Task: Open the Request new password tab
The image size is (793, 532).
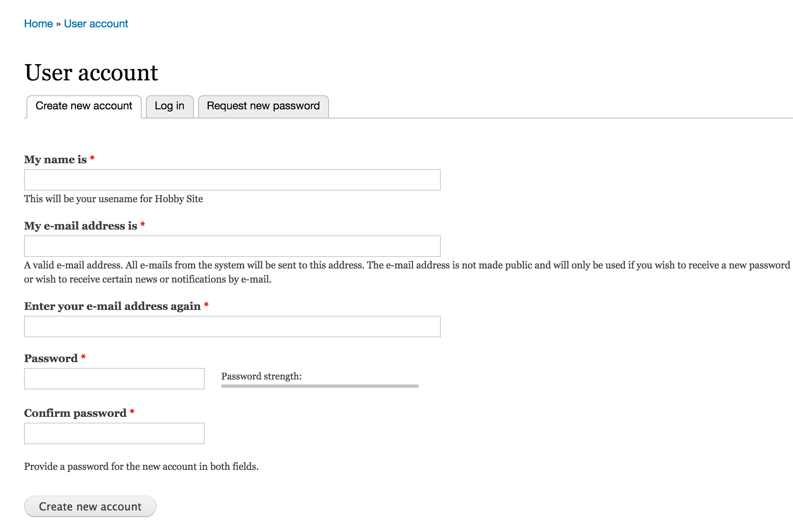Action: click(263, 106)
